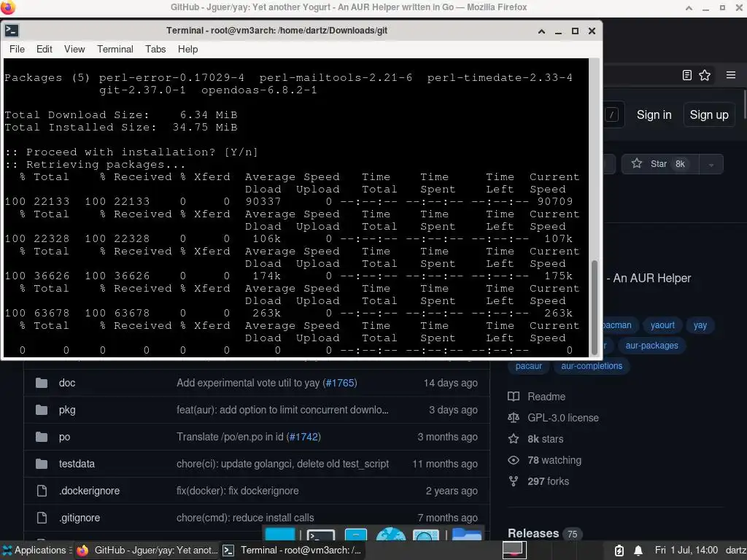747x560 pixels.
Task: Open the GPL-3.0 license link
Action: tap(563, 418)
